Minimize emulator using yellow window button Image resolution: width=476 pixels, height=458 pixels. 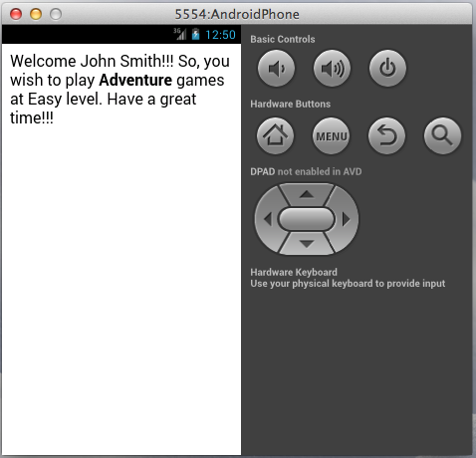click(x=36, y=14)
